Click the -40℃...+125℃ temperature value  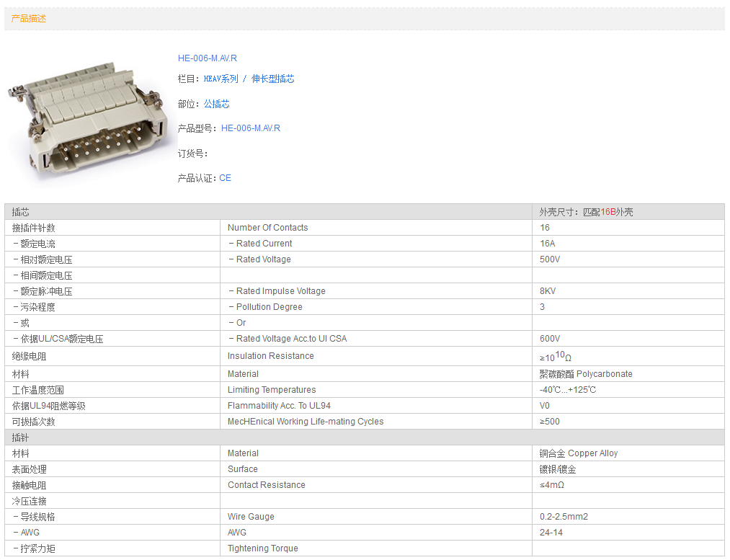click(x=568, y=390)
